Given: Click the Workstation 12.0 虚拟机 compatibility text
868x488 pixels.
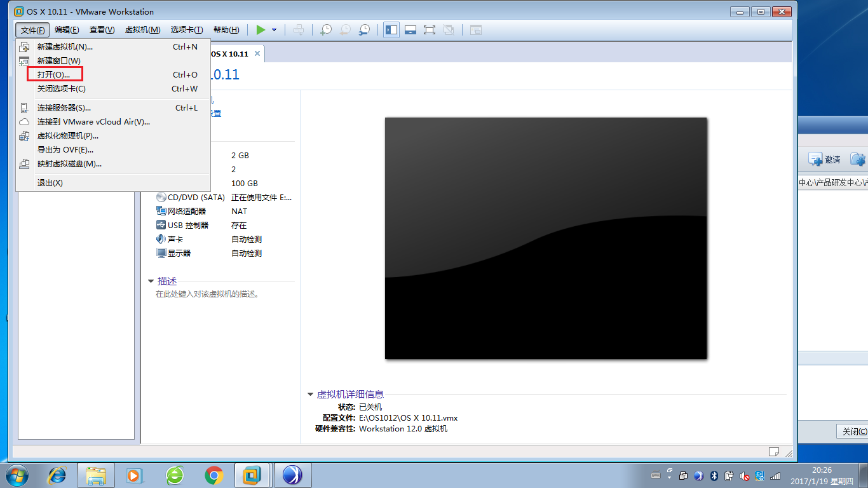Looking at the screenshot, I should [403, 429].
